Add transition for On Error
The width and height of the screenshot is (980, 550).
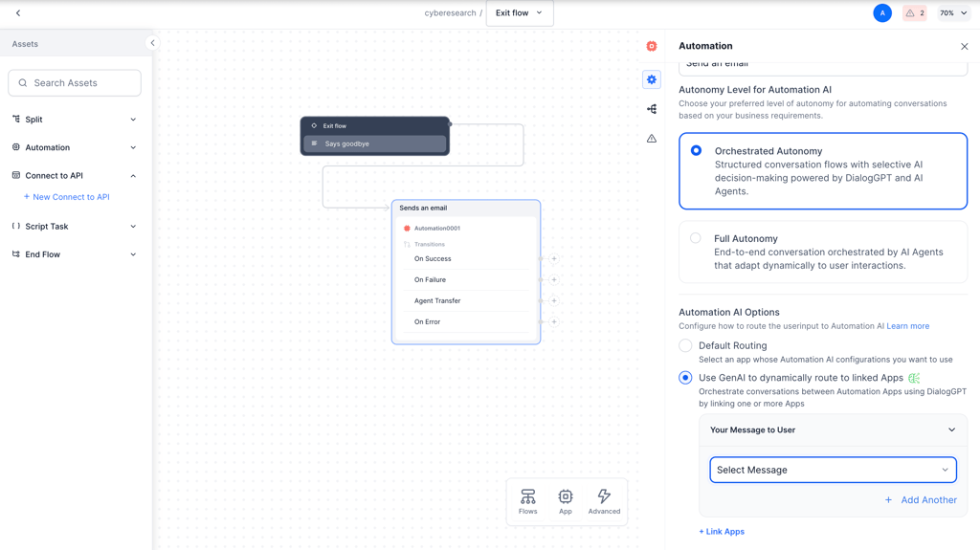[x=554, y=322]
